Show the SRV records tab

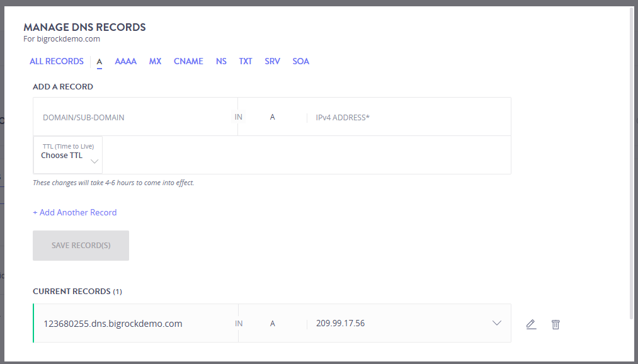[272, 62]
